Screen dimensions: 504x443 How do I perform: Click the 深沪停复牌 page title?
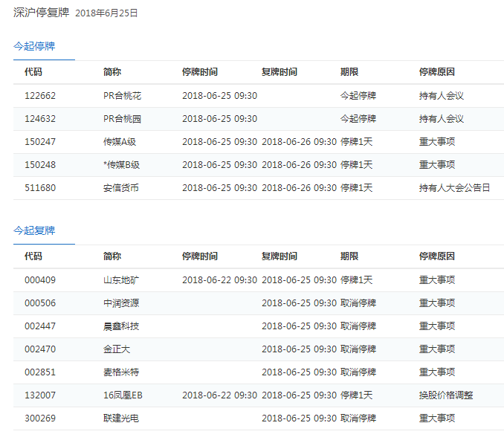click(42, 13)
